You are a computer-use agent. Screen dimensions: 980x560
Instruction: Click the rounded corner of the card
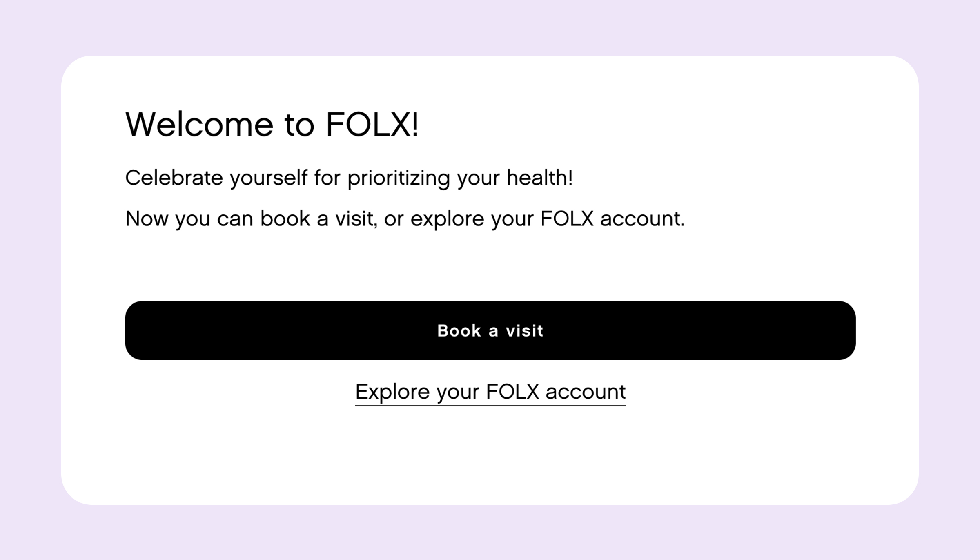(x=82, y=74)
